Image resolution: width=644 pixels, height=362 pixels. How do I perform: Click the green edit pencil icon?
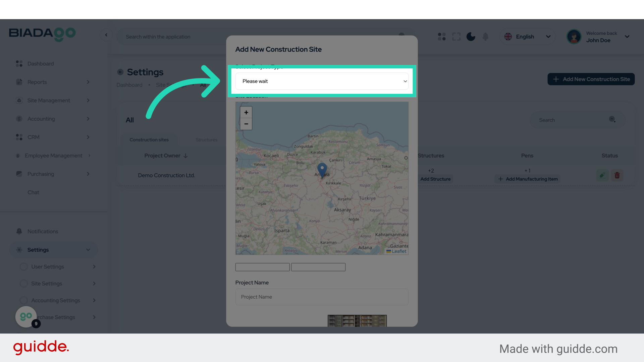(602, 175)
